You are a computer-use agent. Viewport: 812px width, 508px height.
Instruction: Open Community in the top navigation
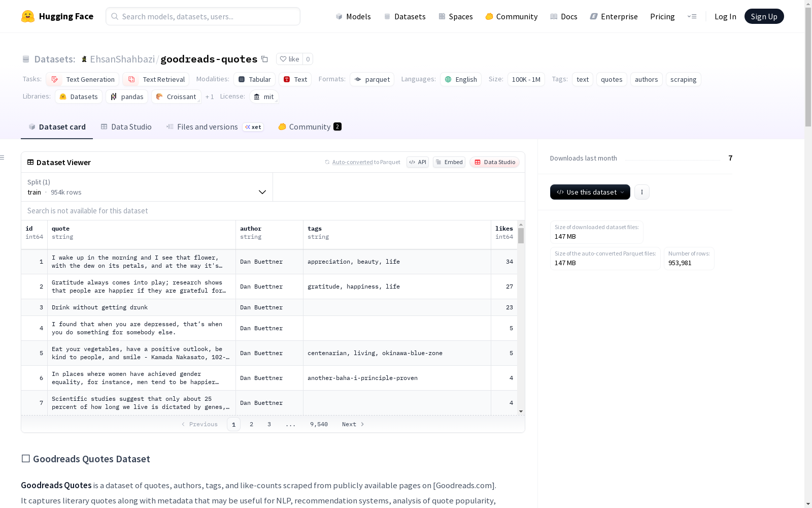tap(512, 16)
